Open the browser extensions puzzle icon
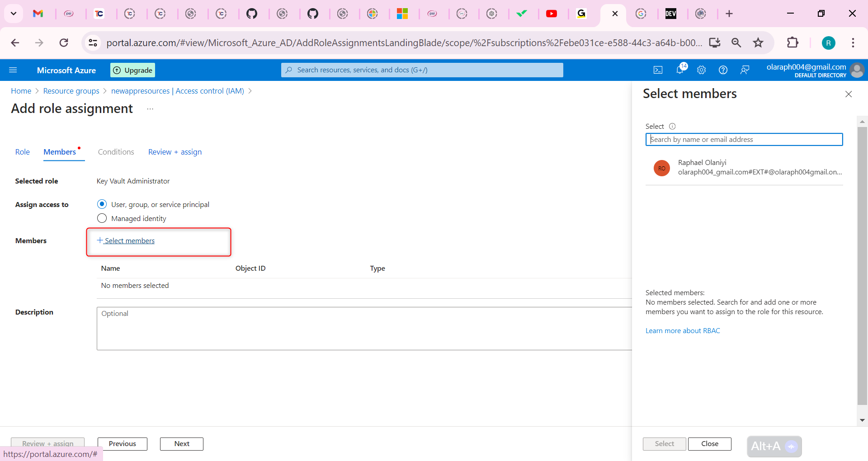 [x=793, y=42]
